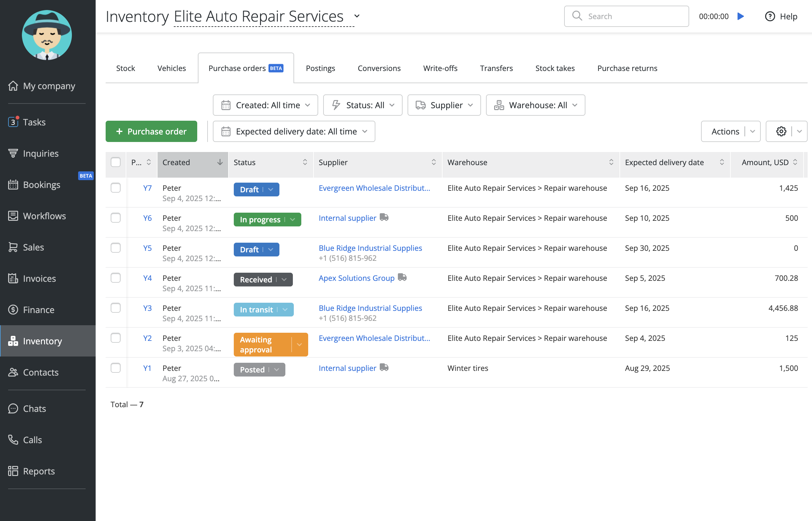Open the Chats sidebar item

34,408
